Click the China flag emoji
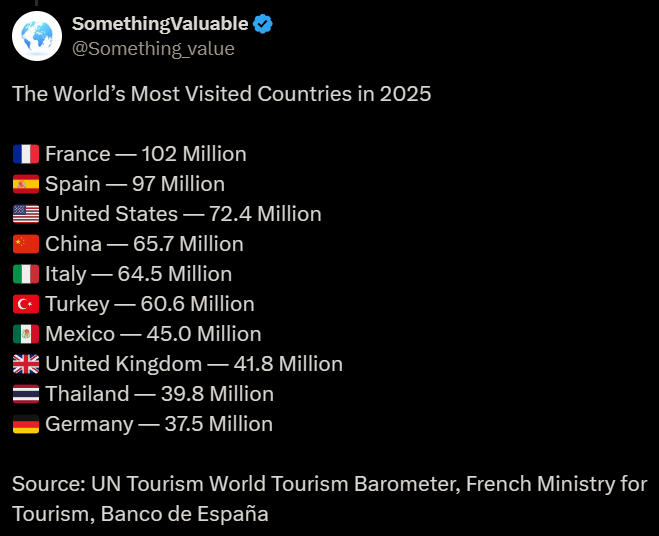The width and height of the screenshot is (659, 536). [x=26, y=244]
